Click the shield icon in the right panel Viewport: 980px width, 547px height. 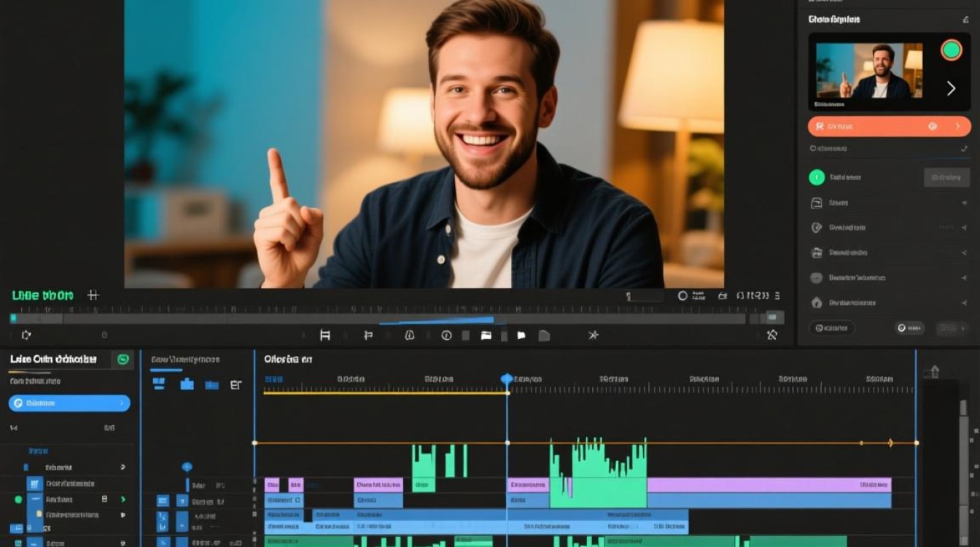[817, 228]
